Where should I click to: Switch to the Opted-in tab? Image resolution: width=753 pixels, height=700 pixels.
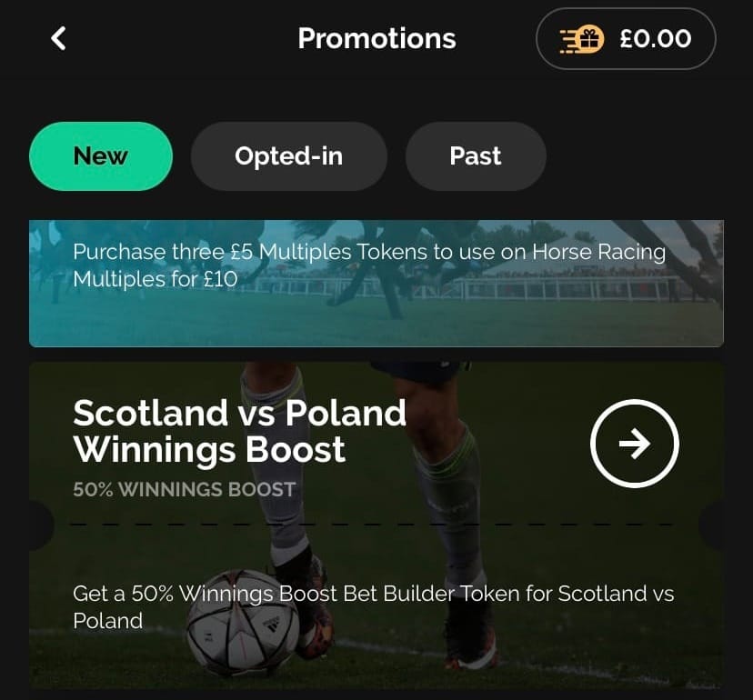(289, 156)
